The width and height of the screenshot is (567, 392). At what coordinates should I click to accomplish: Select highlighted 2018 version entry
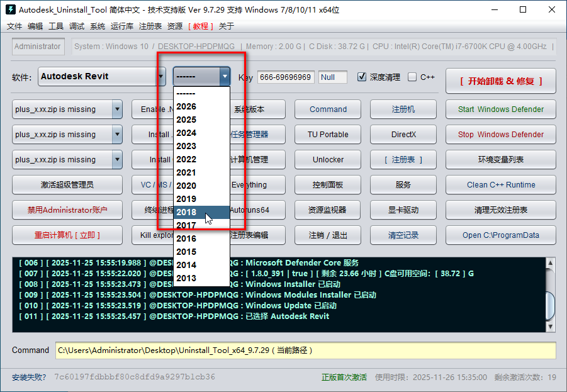click(x=201, y=212)
